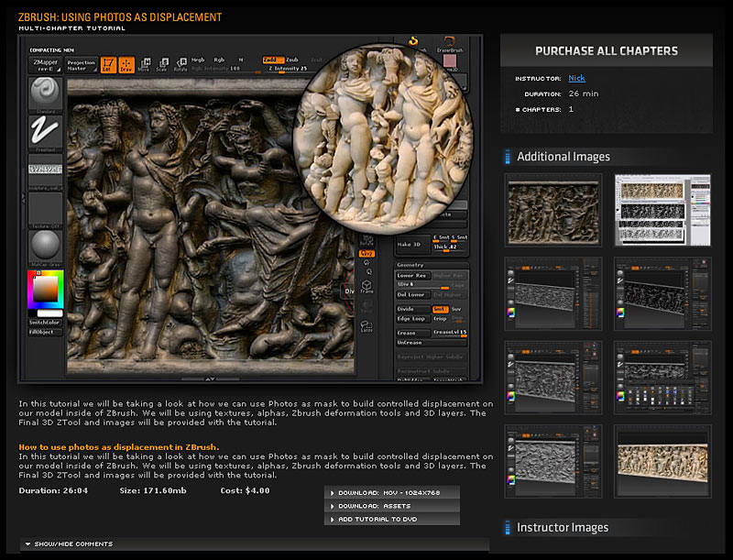This screenshot has width=733, height=560.
Task: Click Download: Assets
Action: pyautogui.click(x=392, y=506)
